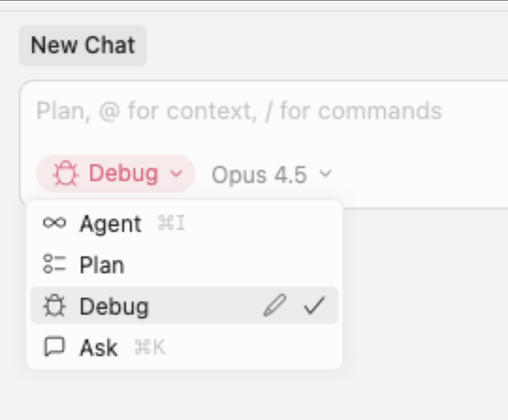Open the Opus 4.5 model dropdown
The image size is (508, 420).
click(259, 174)
